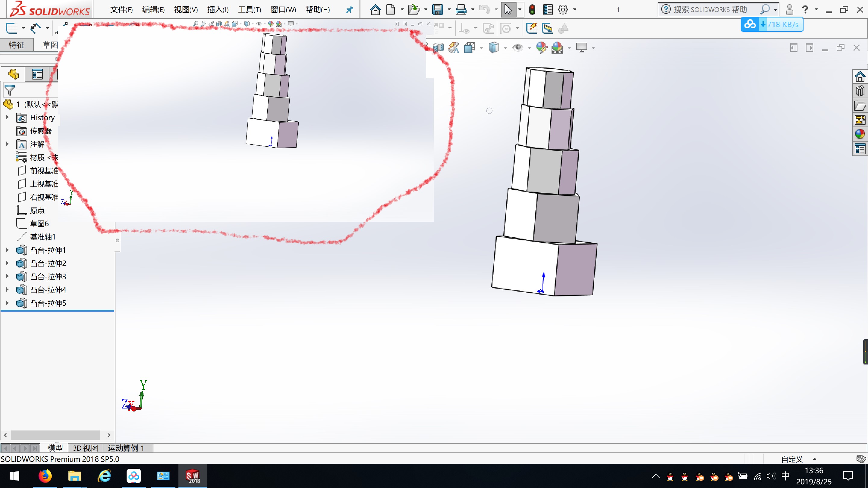Open PropertyManager tab icon in panel
The width and height of the screenshot is (868, 488).
click(37, 74)
